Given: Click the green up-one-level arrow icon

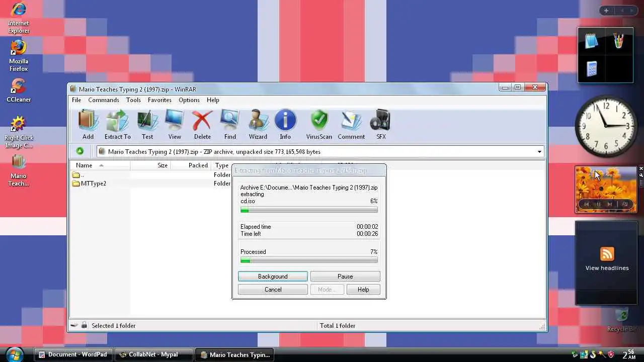Looking at the screenshot, I should pos(79,151).
